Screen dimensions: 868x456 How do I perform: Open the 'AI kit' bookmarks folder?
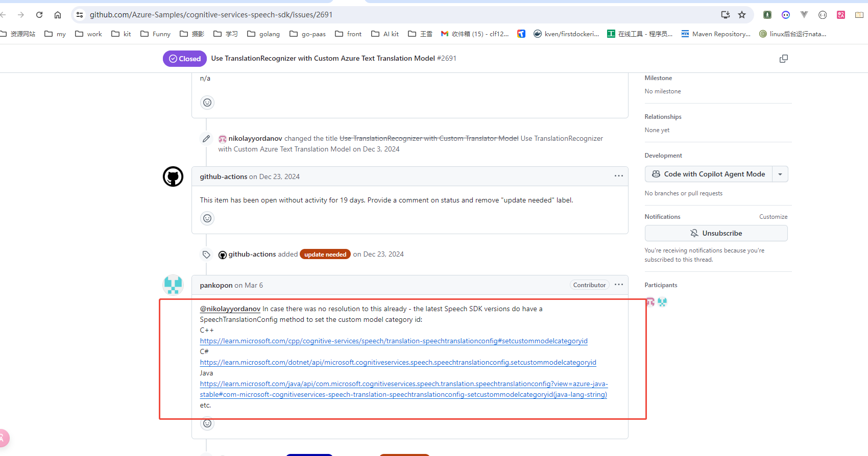point(385,34)
